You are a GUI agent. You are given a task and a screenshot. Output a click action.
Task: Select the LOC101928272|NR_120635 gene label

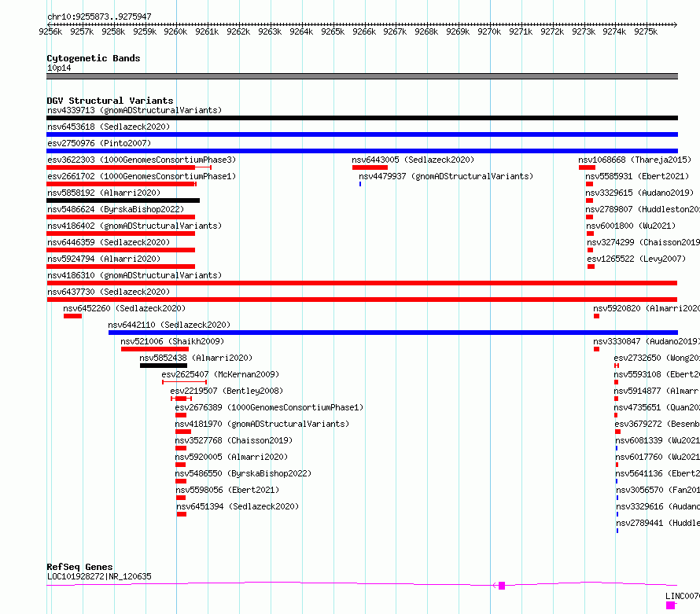(x=99, y=576)
